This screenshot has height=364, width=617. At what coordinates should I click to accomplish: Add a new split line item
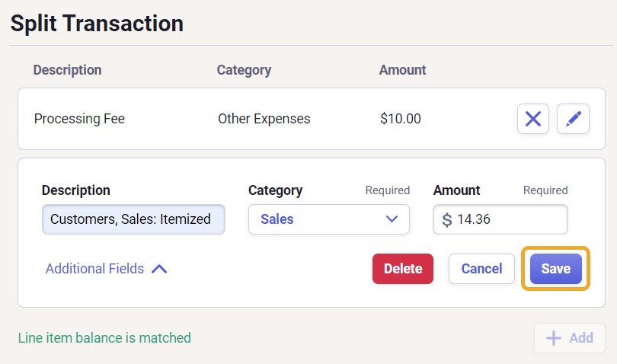click(569, 337)
